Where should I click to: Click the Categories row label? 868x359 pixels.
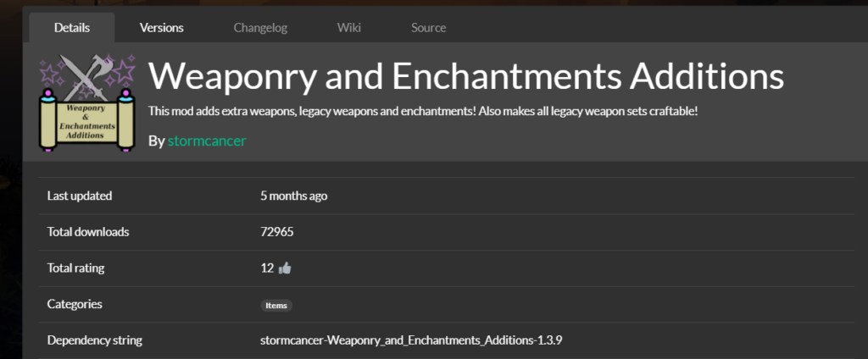(75, 304)
